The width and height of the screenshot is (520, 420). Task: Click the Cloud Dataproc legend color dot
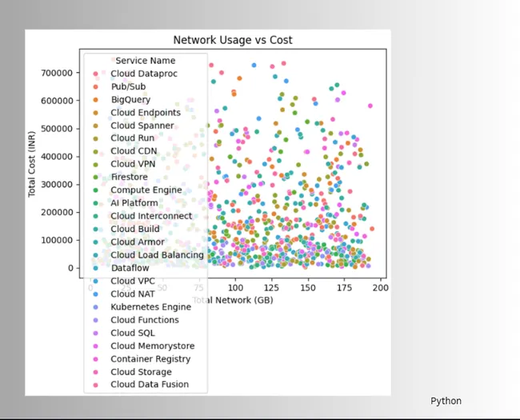pyautogui.click(x=95, y=74)
